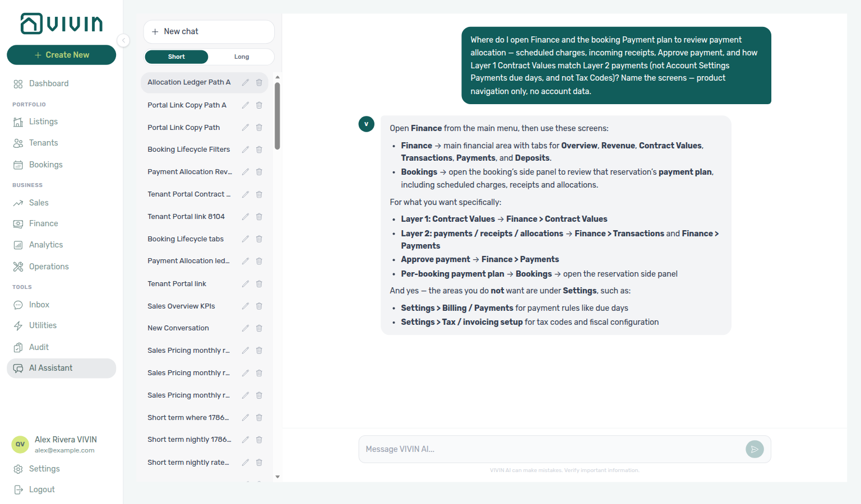Open New Conversation chat entry
Image resolution: width=861 pixels, height=504 pixels.
click(x=178, y=328)
